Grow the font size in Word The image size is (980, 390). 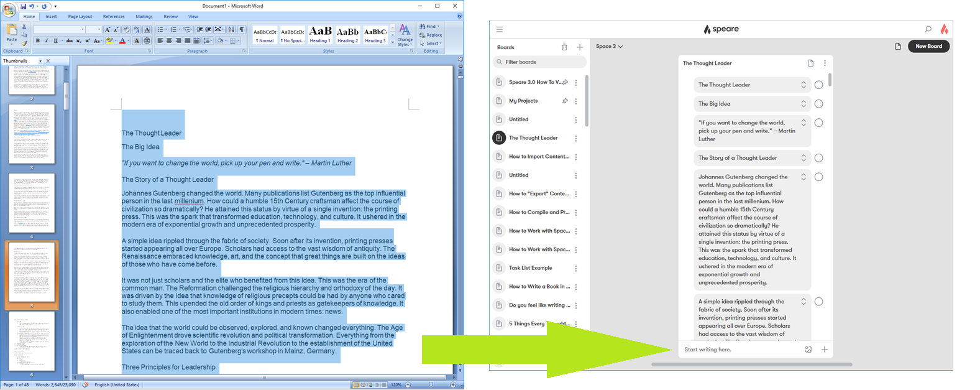pyautogui.click(x=107, y=29)
